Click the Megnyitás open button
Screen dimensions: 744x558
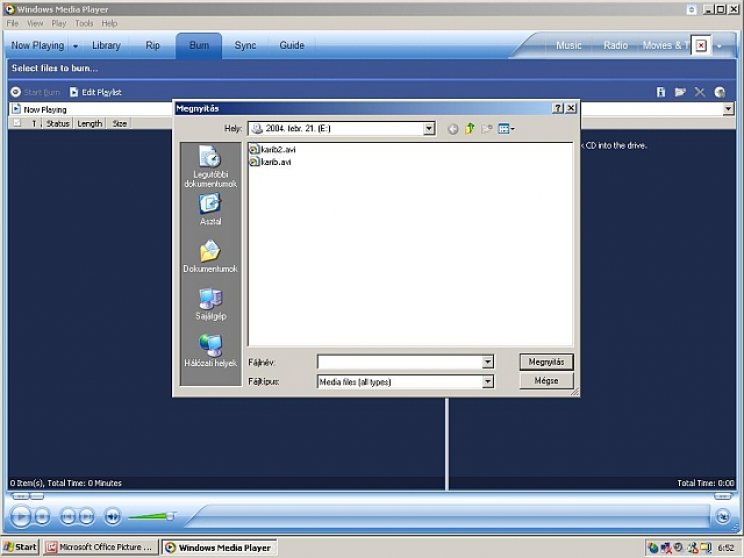pos(546,362)
